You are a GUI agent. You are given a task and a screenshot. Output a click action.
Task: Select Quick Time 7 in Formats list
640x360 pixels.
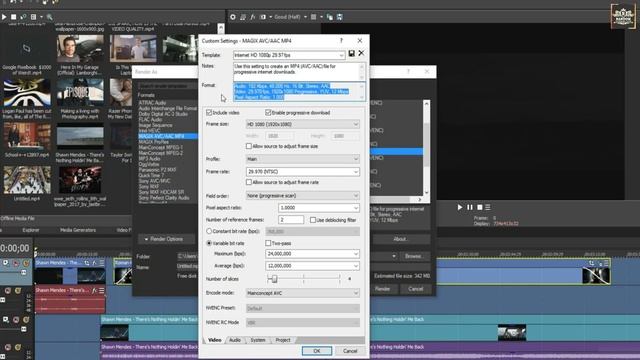[x=151, y=175]
